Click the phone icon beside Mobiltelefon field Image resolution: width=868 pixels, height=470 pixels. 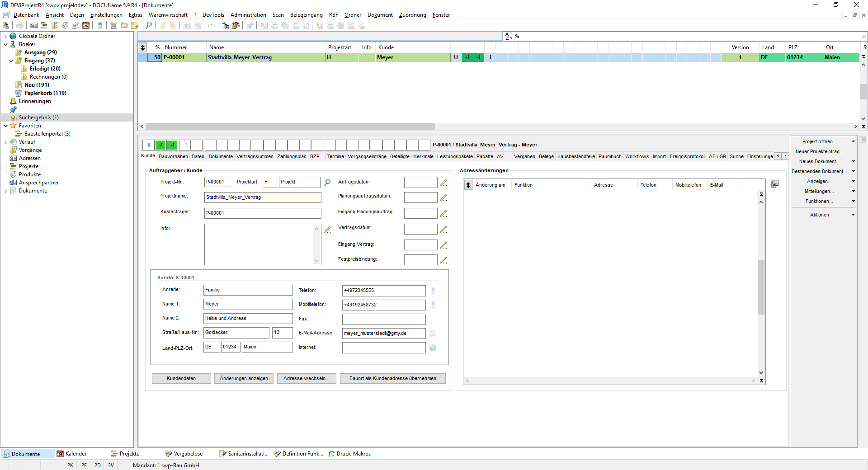(x=433, y=305)
